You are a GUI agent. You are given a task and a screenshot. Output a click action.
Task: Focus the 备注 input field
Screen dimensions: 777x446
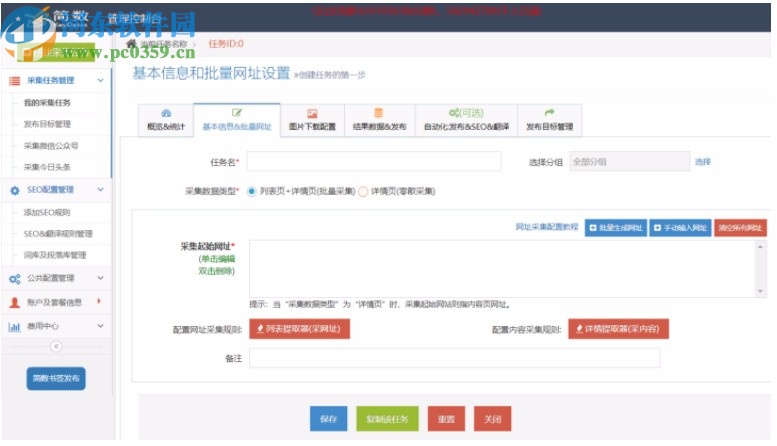[454, 358]
